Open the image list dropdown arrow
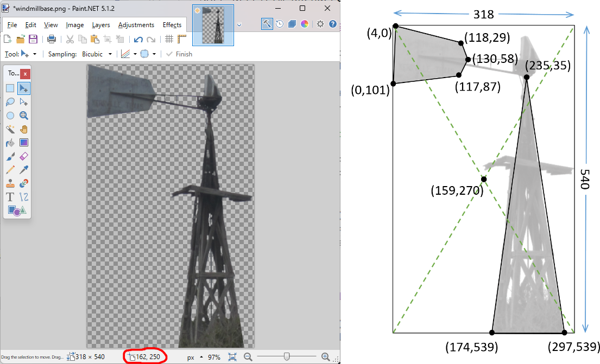The height and width of the screenshot is (364, 600). 239,24
